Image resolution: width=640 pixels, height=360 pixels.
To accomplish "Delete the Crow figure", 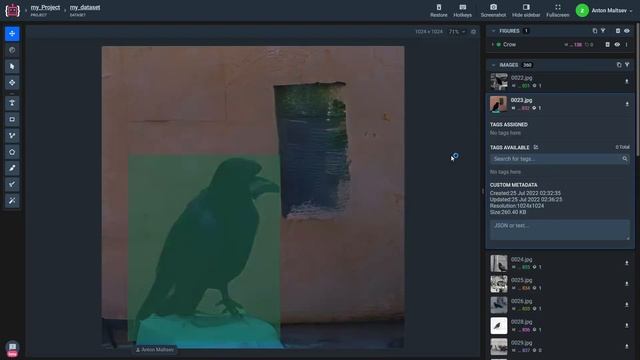I will pyautogui.click(x=607, y=44).
